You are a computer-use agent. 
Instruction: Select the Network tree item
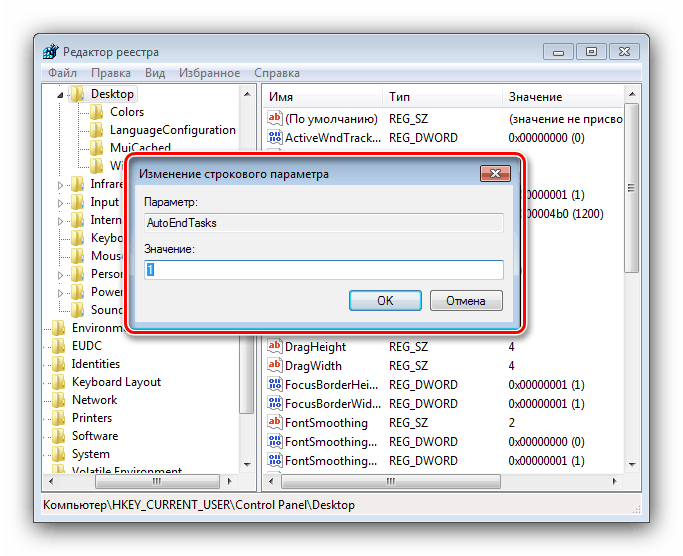click(x=95, y=400)
